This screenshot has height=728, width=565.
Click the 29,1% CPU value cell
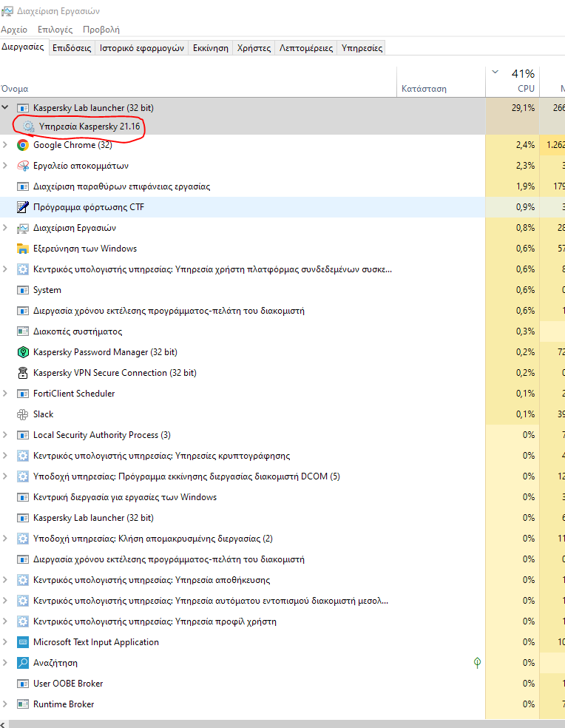click(x=512, y=108)
